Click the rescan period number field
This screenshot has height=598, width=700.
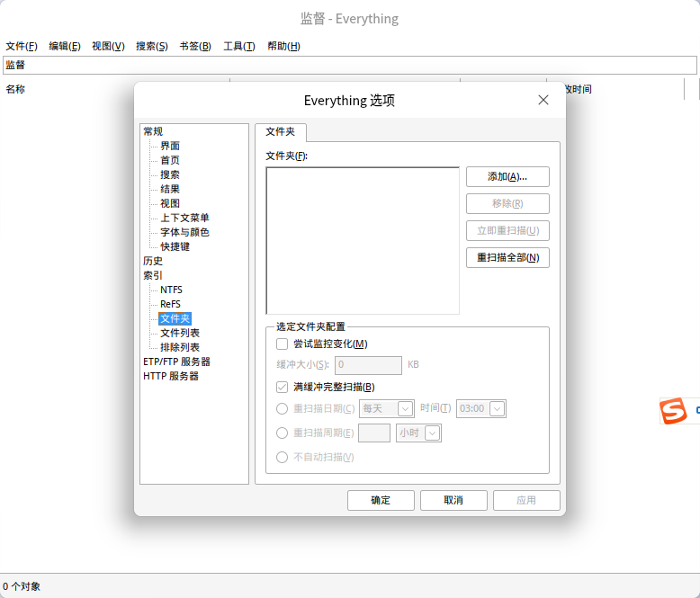tap(374, 433)
